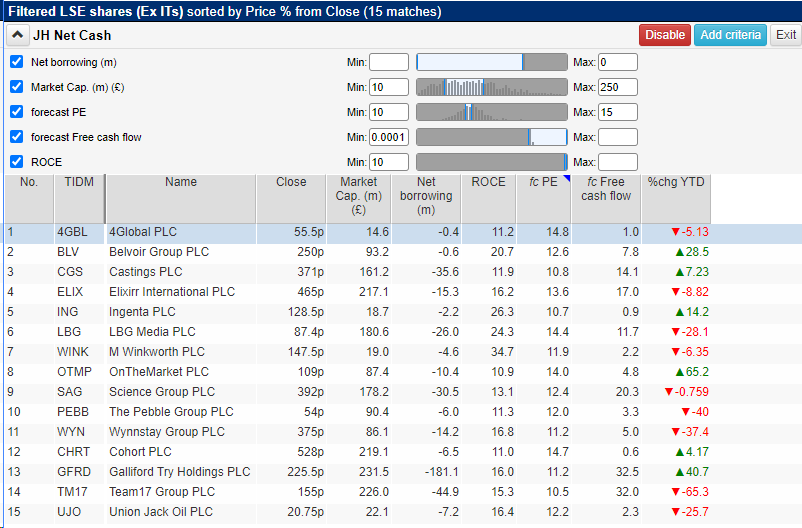802x528 pixels.
Task: Click the Market Cap histogram slider
Action: [492, 87]
